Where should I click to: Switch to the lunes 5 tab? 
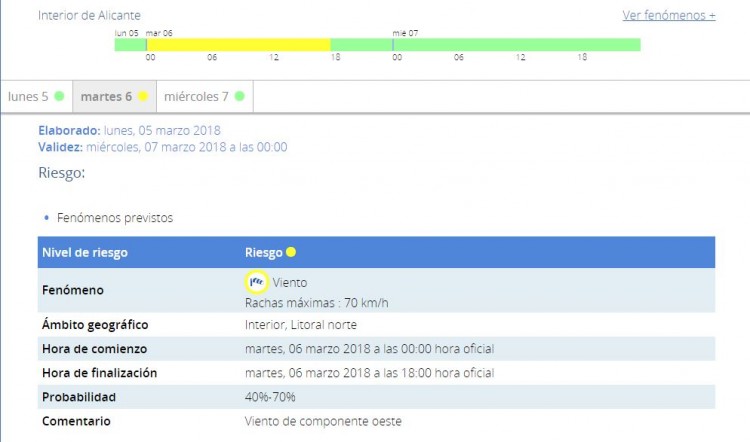[x=36, y=97]
